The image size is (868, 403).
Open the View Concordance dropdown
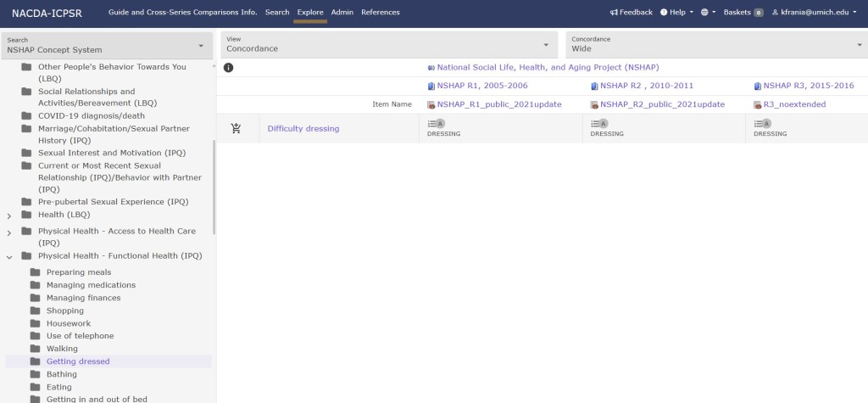pos(387,44)
